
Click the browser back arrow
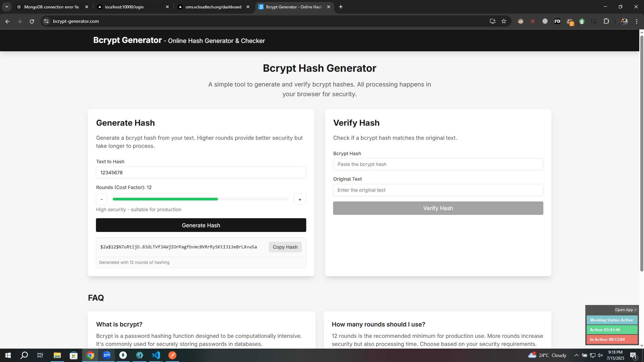click(x=7, y=21)
